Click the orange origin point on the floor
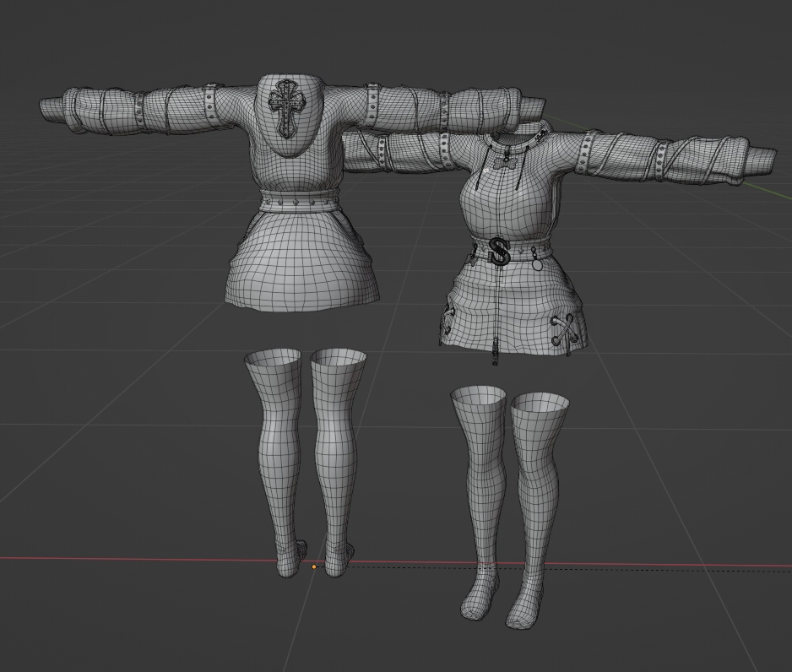The image size is (792, 672). point(314,567)
